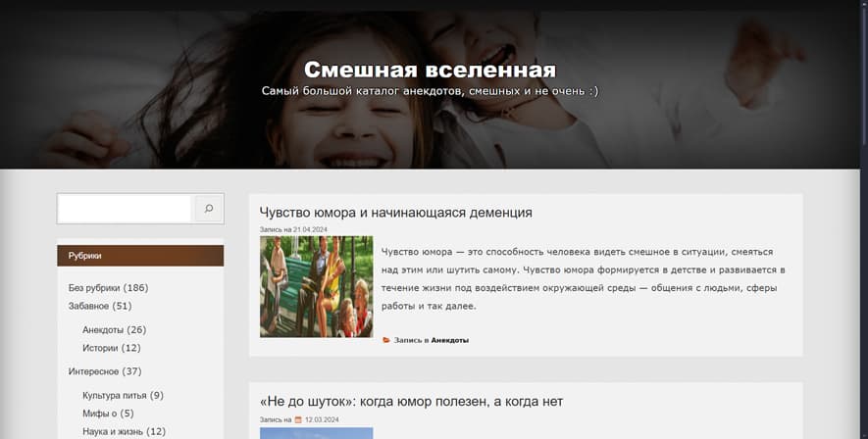Screen dimensions: 868x439
Task: Click the tagline Самый большой каталог анекдотов
Action: click(x=431, y=91)
